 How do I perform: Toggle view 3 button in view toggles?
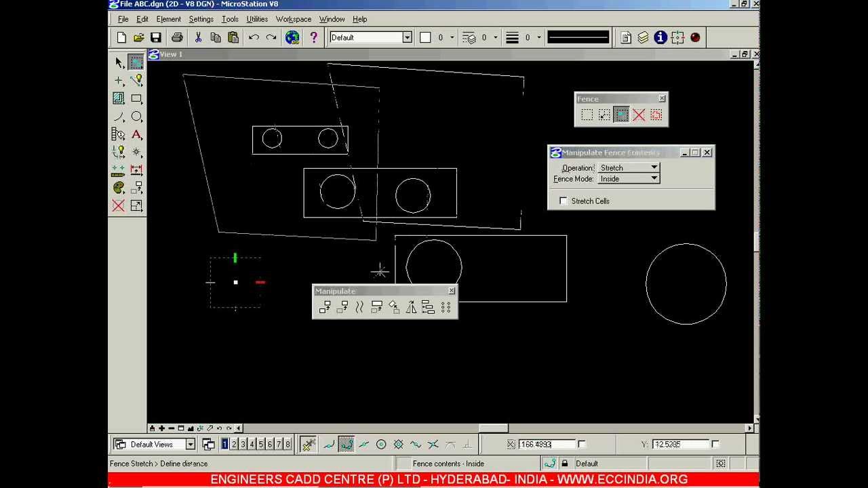[x=243, y=444]
